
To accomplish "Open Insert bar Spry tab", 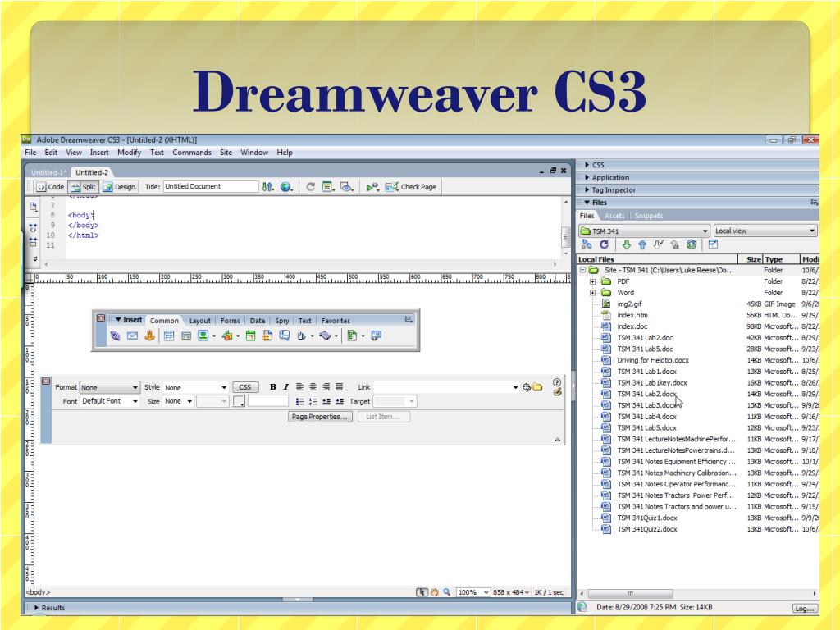I will pyautogui.click(x=282, y=321).
